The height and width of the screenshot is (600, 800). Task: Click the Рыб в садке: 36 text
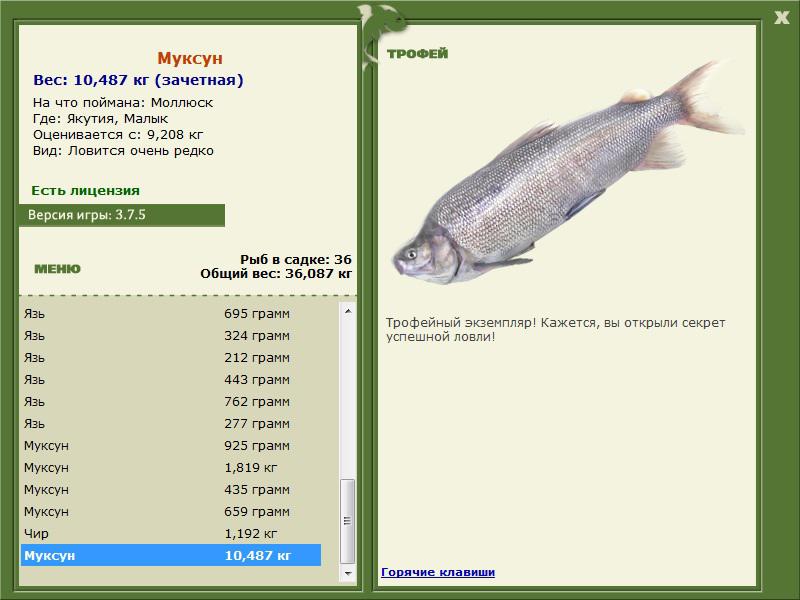pyautogui.click(x=296, y=259)
